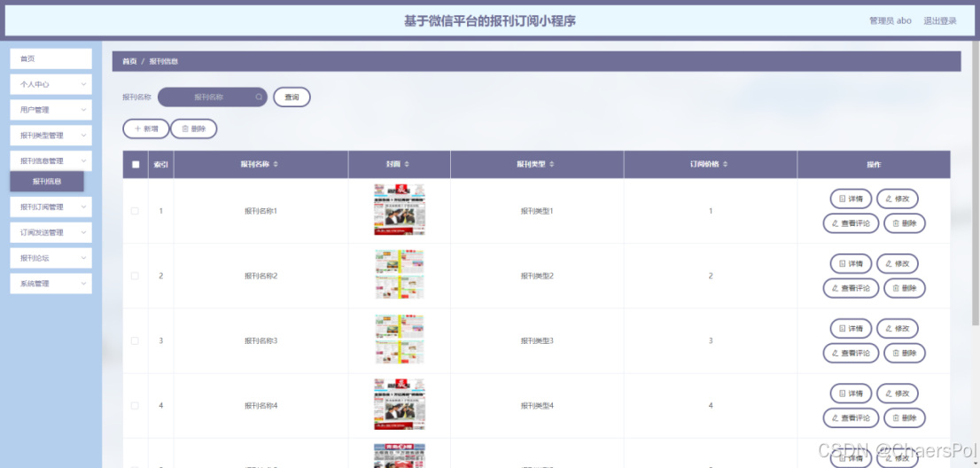Focus the 报刊名称 search input field
Image resolution: width=980 pixels, height=468 pixels.
tap(213, 97)
